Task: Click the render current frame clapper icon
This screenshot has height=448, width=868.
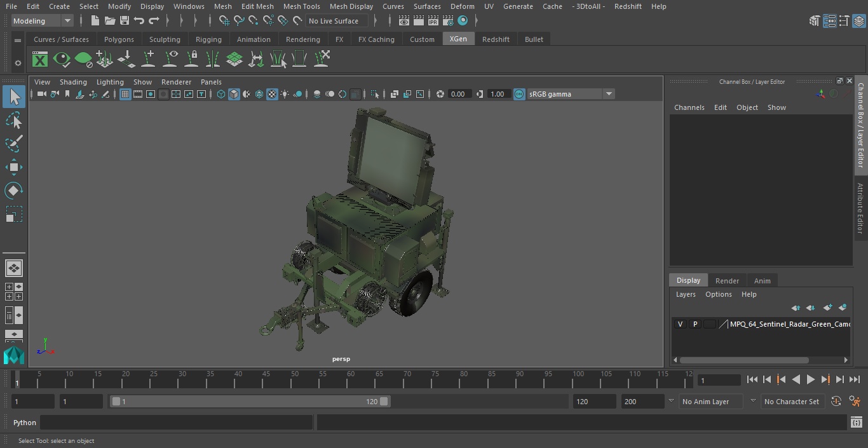Action: (x=419, y=21)
